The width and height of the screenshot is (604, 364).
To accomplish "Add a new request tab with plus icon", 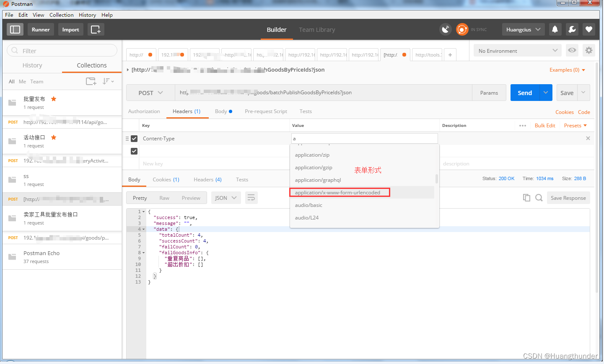I will (x=450, y=54).
